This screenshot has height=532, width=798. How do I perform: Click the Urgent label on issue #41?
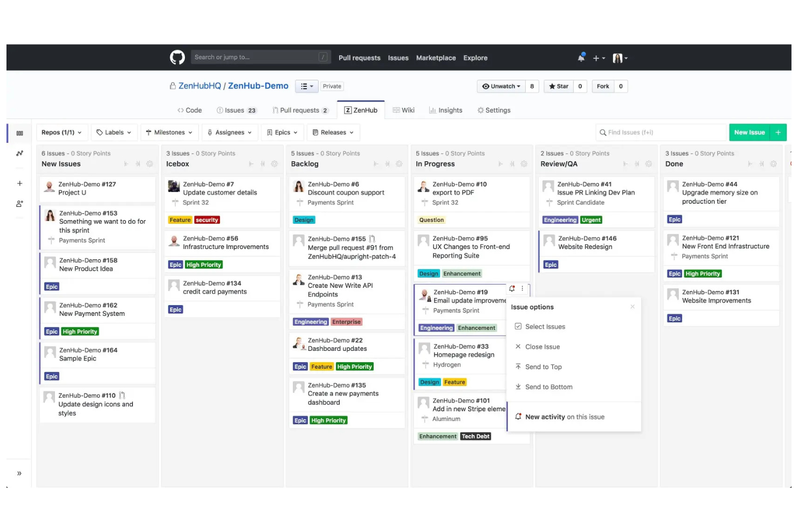coord(591,220)
